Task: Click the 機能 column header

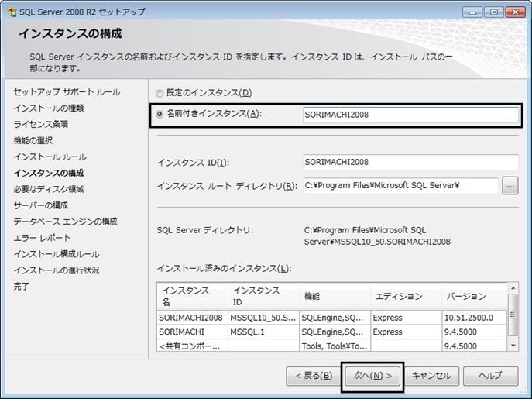Action: tap(335, 297)
